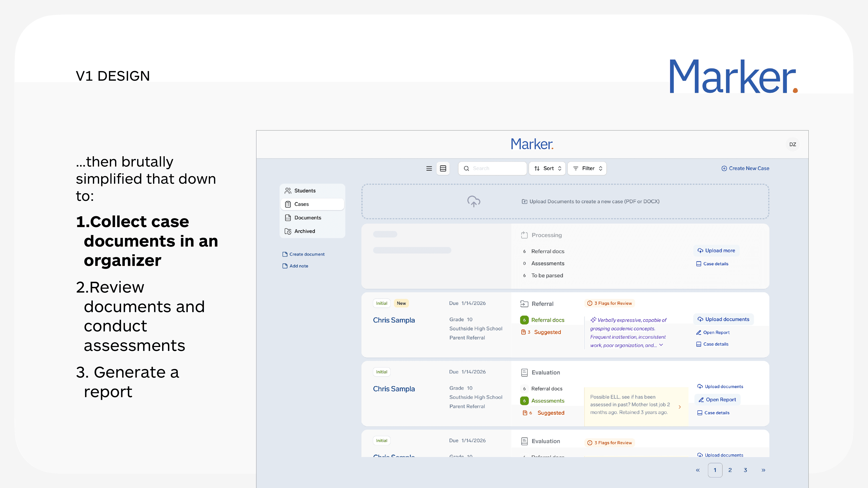Image resolution: width=868 pixels, height=488 pixels.
Task: Switch to compact list view layout
Action: click(429, 168)
